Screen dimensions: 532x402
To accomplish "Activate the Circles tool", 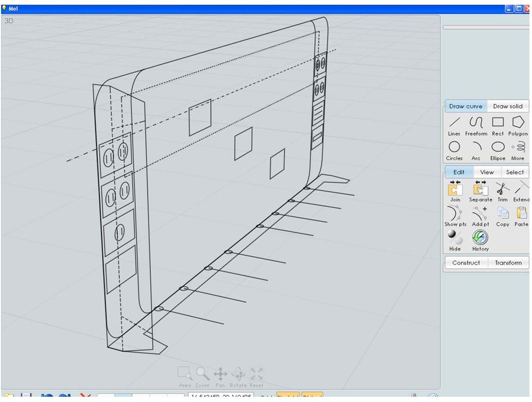I will [454, 150].
